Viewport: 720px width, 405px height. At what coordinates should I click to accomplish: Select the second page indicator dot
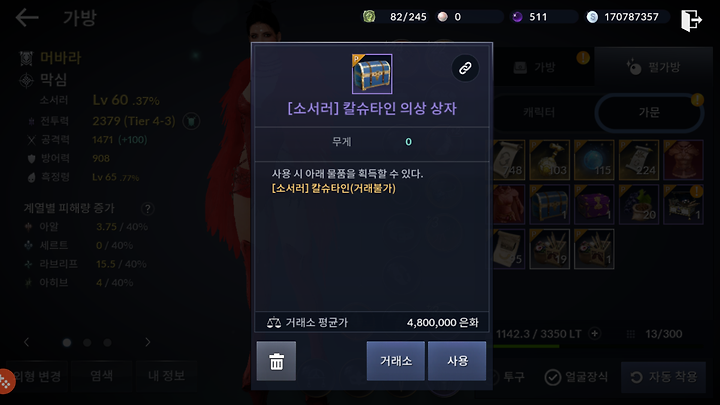87,343
